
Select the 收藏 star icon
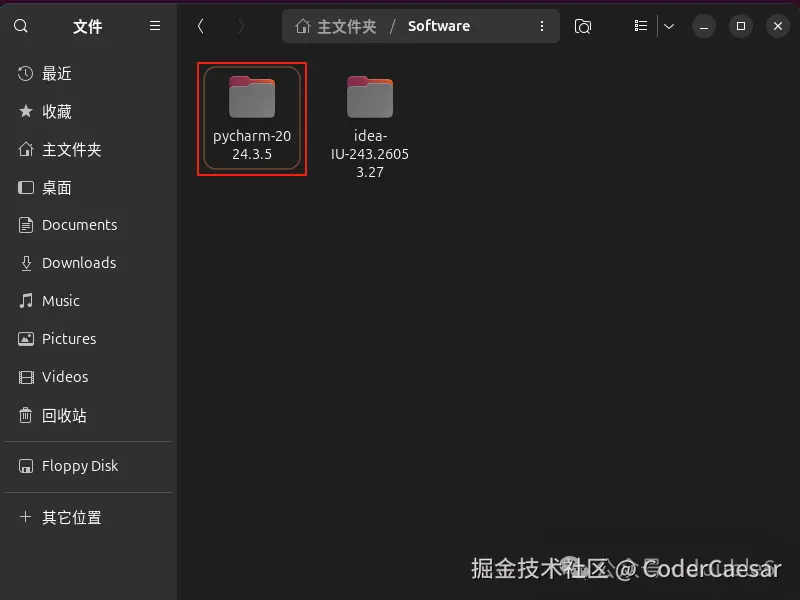click(x=26, y=111)
